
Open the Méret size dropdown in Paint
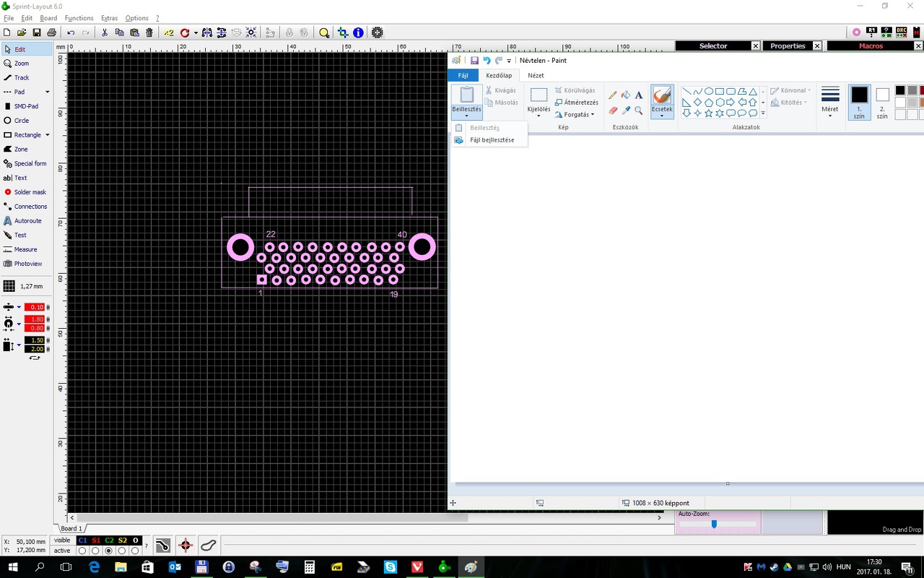tap(830, 113)
